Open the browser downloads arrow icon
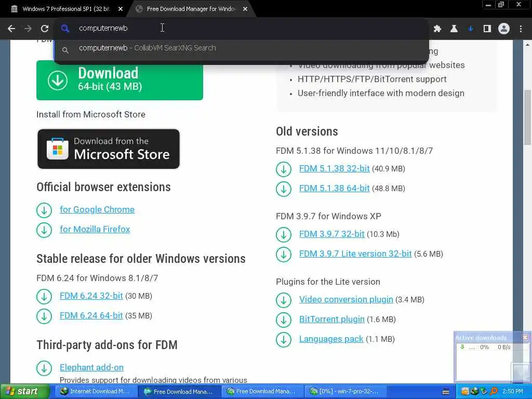This screenshot has width=532, height=399. (x=471, y=29)
